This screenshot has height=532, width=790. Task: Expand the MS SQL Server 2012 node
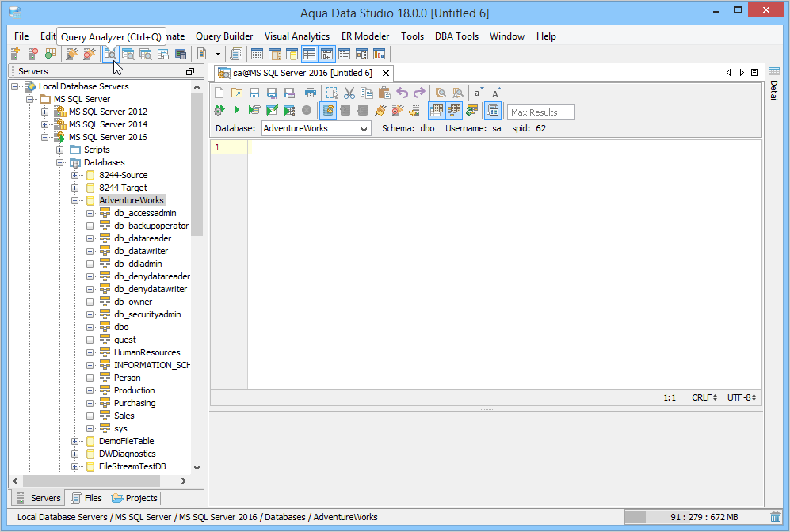[45, 112]
